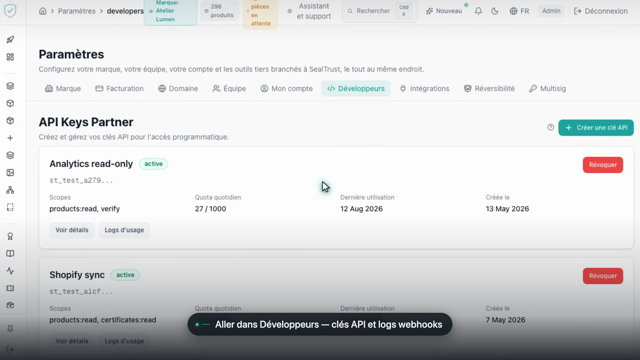Image resolution: width=640 pixels, height=360 pixels.
Task: Switch to the Intégrations tab
Action: point(424,89)
